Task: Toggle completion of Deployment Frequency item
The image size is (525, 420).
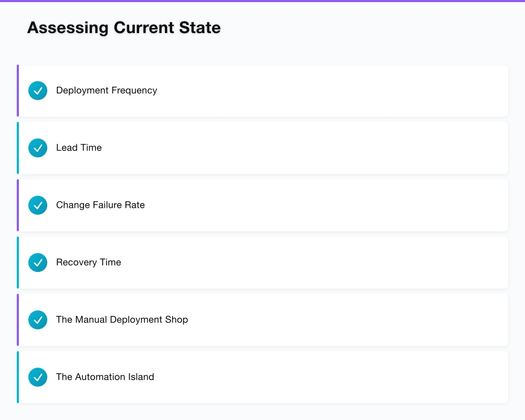Action: click(x=37, y=90)
